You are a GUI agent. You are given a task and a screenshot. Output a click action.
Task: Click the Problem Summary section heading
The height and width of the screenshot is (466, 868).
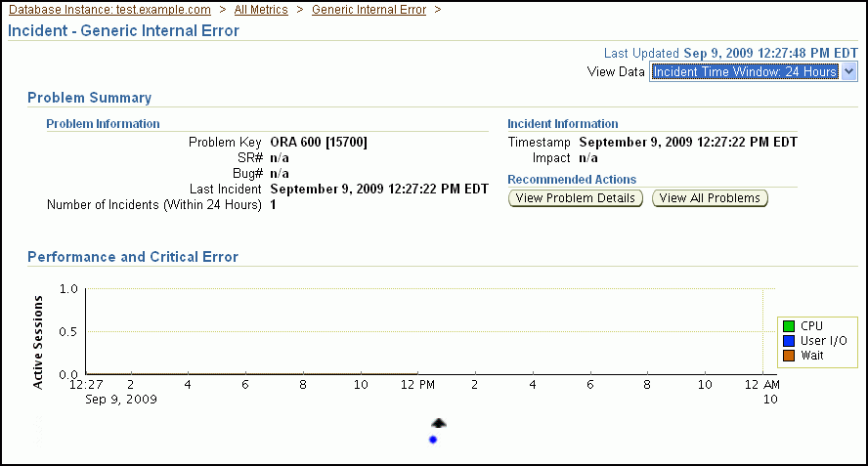(x=89, y=98)
